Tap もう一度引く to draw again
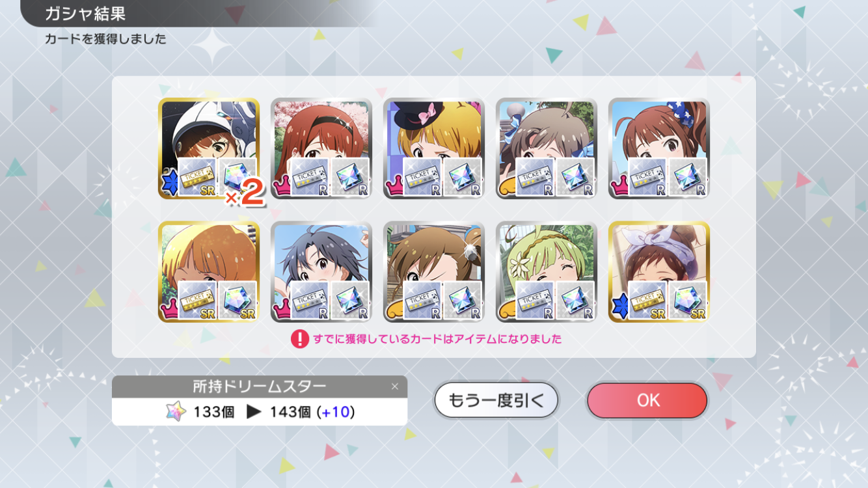Image resolution: width=868 pixels, height=488 pixels. pyautogui.click(x=496, y=400)
